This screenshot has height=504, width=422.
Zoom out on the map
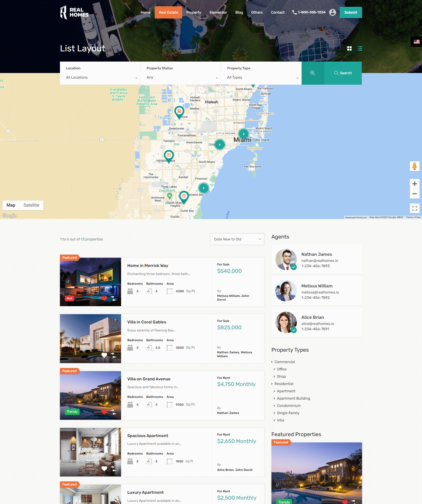(414, 194)
